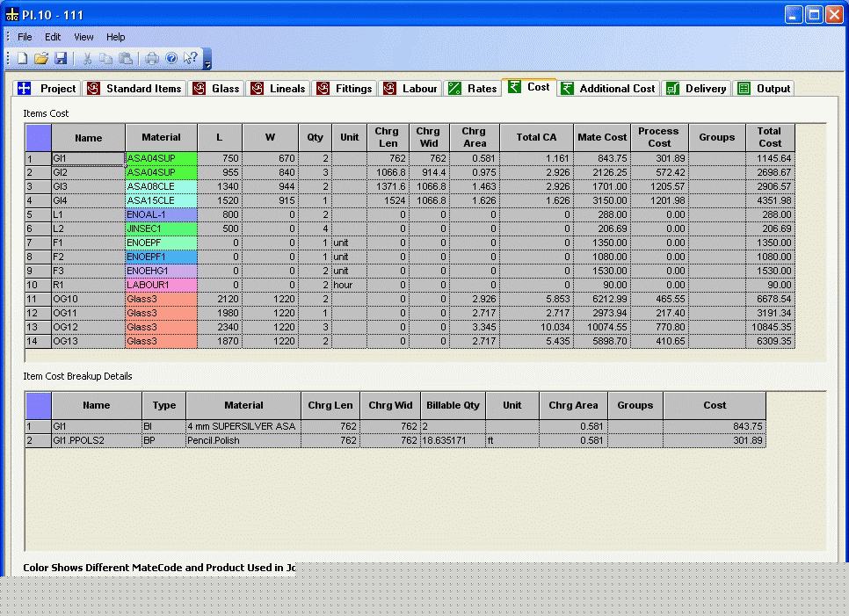Open the View menu

pyautogui.click(x=83, y=37)
